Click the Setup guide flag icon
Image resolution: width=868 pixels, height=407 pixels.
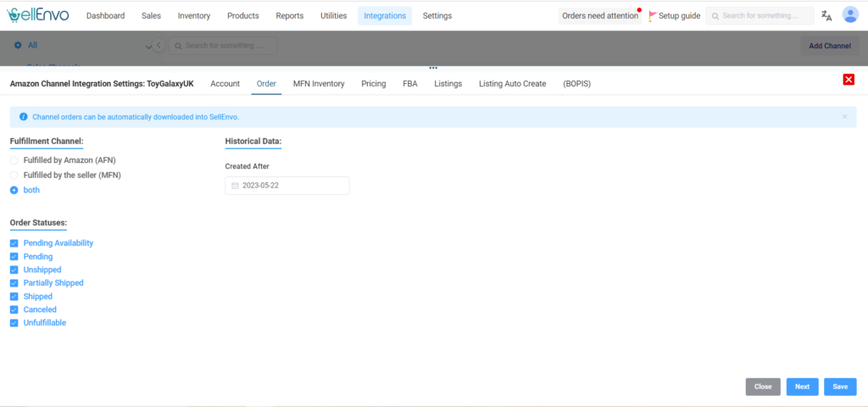(653, 15)
